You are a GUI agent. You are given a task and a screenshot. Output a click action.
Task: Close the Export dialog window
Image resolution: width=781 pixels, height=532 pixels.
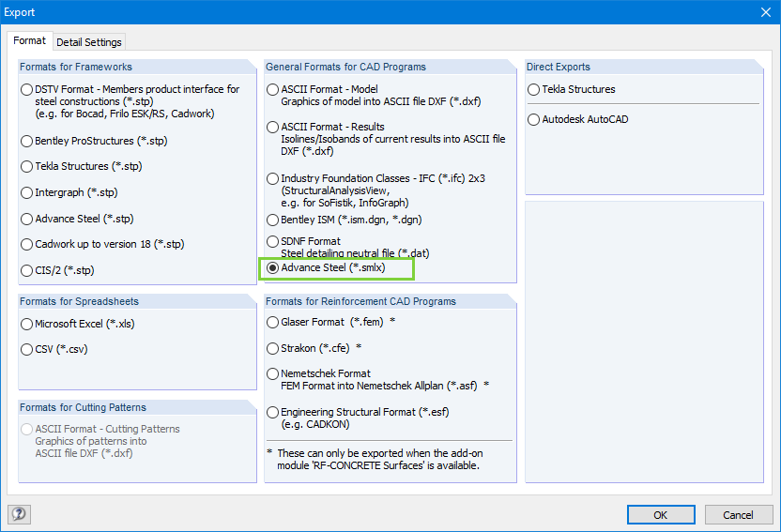click(x=764, y=12)
